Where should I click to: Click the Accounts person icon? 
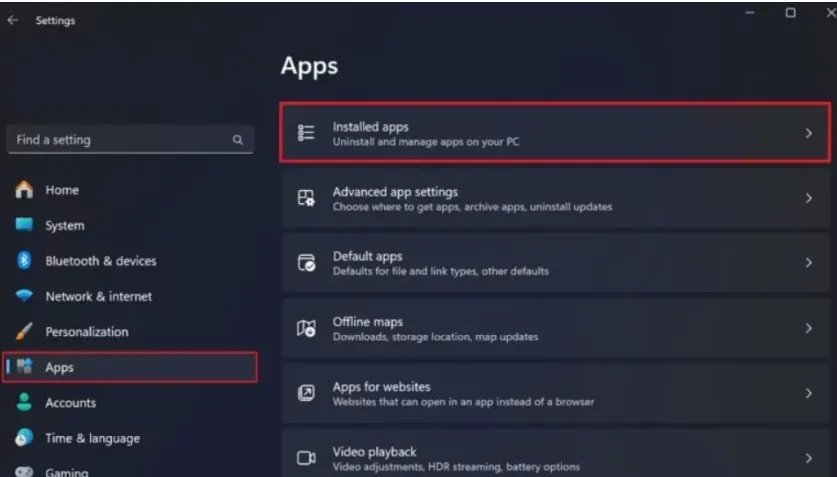[24, 402]
